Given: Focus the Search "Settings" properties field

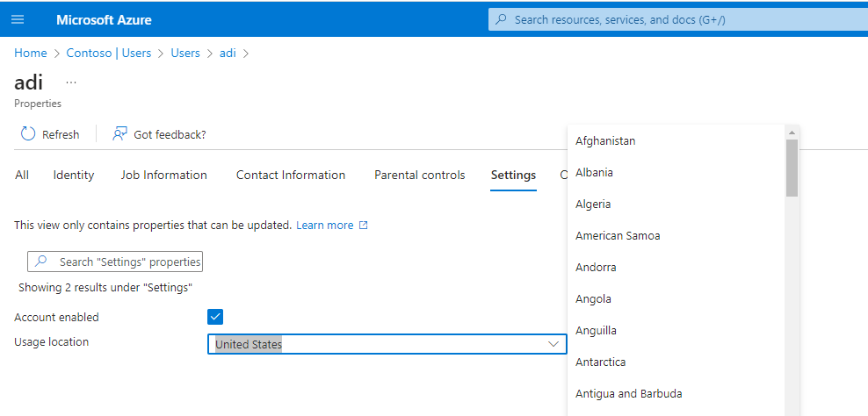Looking at the screenshot, I should tap(115, 262).
